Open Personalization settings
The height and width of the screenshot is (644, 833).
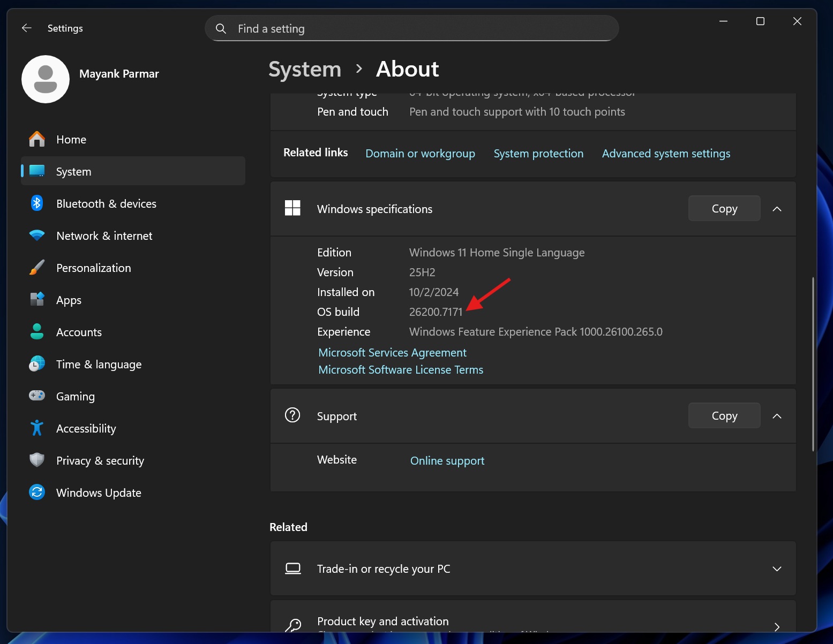[94, 268]
